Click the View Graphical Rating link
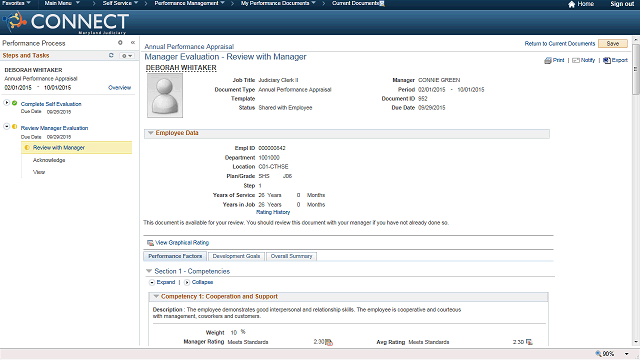640x360 pixels. 182,243
